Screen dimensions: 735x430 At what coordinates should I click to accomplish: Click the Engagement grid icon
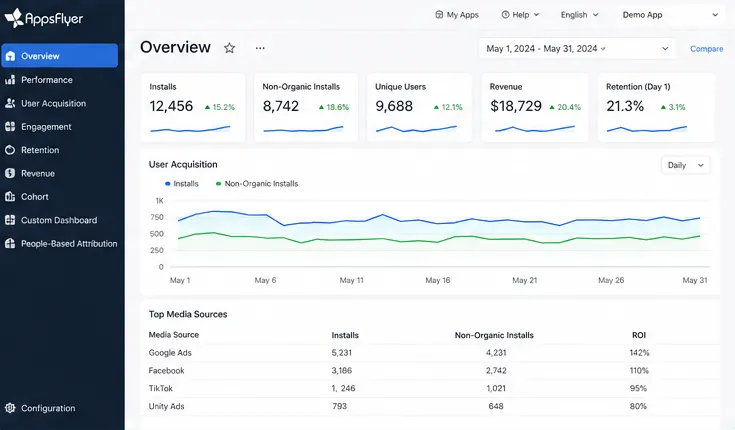(10, 127)
